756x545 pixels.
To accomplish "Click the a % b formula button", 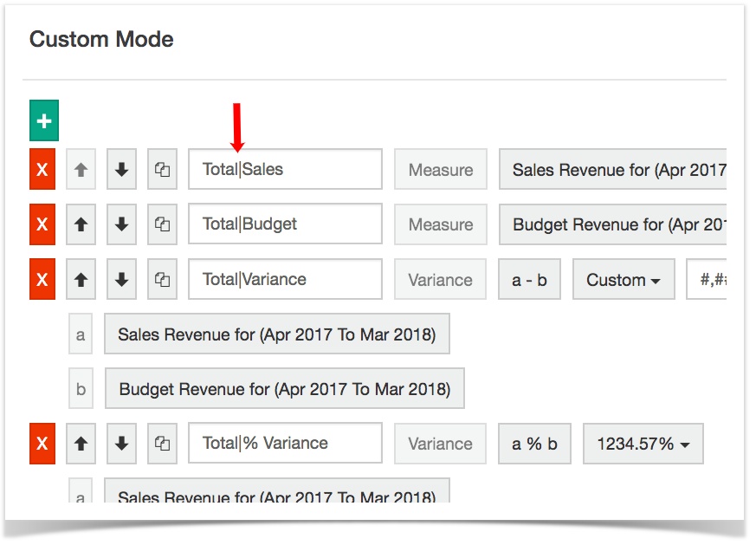I will [x=534, y=444].
